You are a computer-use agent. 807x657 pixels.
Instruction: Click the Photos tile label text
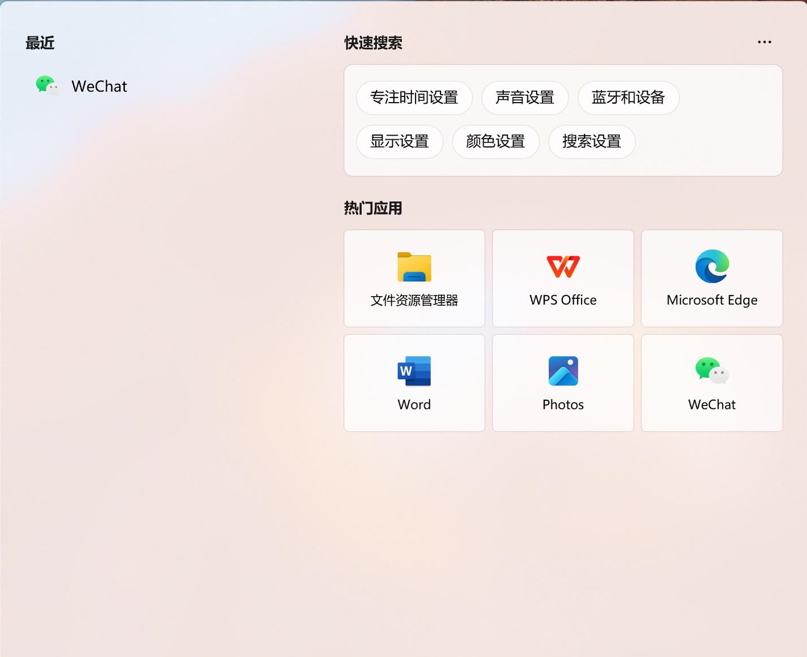[563, 405]
